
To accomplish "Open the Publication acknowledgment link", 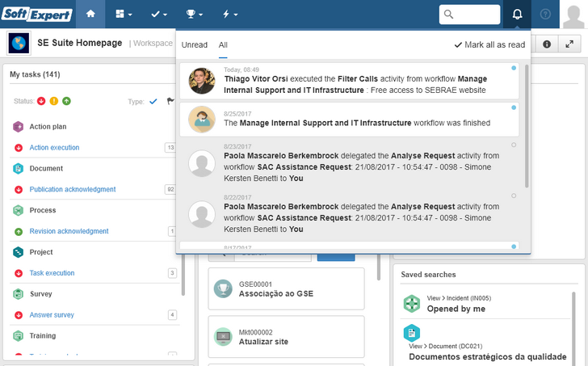I will click(x=73, y=189).
